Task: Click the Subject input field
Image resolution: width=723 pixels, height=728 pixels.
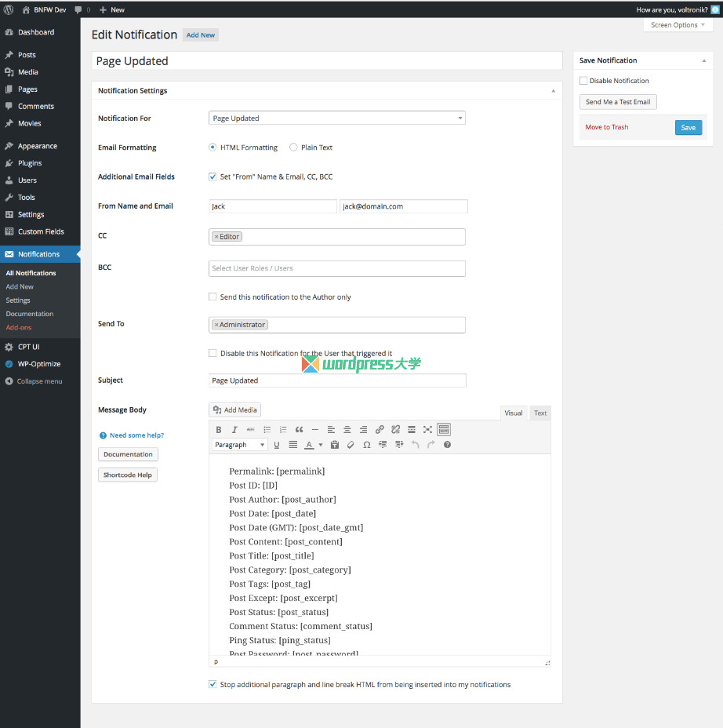Action: pyautogui.click(x=337, y=380)
